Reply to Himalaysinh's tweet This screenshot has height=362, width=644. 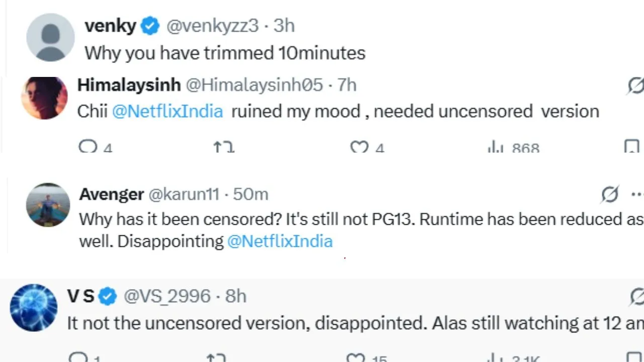click(88, 147)
